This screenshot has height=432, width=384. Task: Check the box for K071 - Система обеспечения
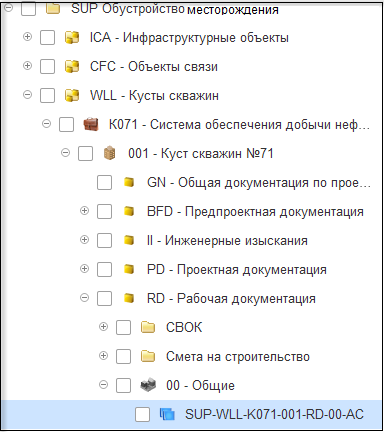tap(66, 124)
